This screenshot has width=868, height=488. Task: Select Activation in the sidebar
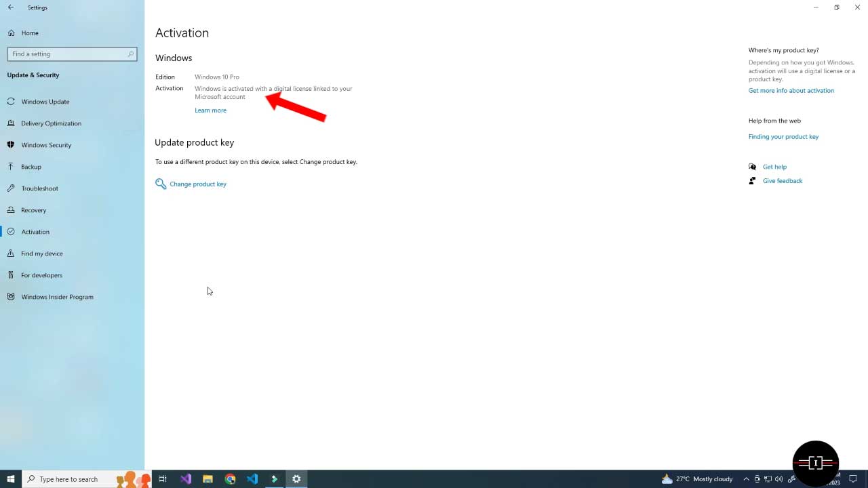coord(35,232)
